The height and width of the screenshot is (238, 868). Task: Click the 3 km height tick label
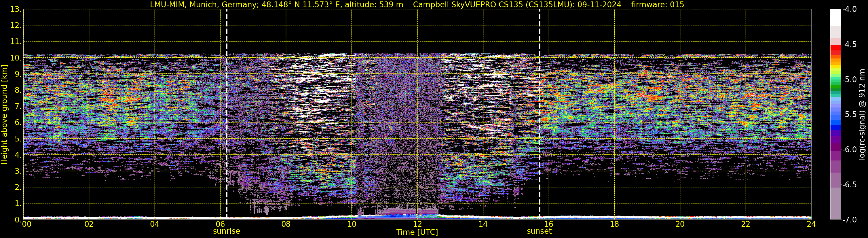[x=18, y=171]
